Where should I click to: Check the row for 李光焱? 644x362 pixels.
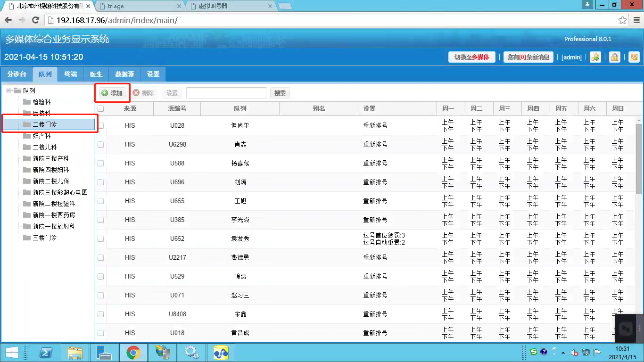[100, 220]
